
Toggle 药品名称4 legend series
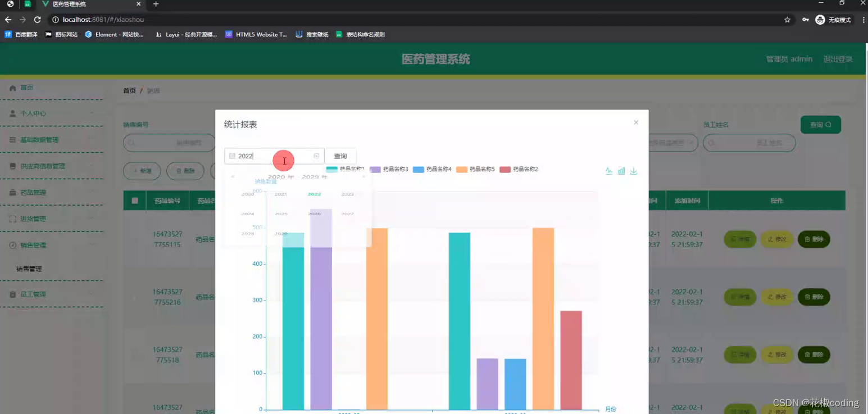pyautogui.click(x=432, y=169)
